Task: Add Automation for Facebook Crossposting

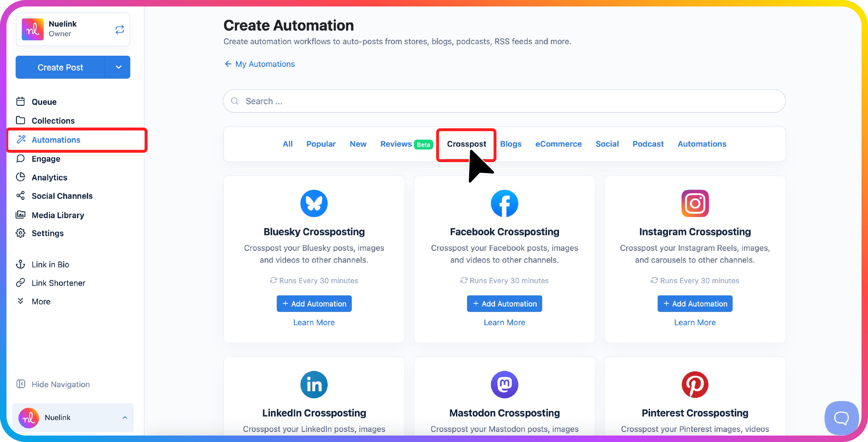Action: pos(504,304)
